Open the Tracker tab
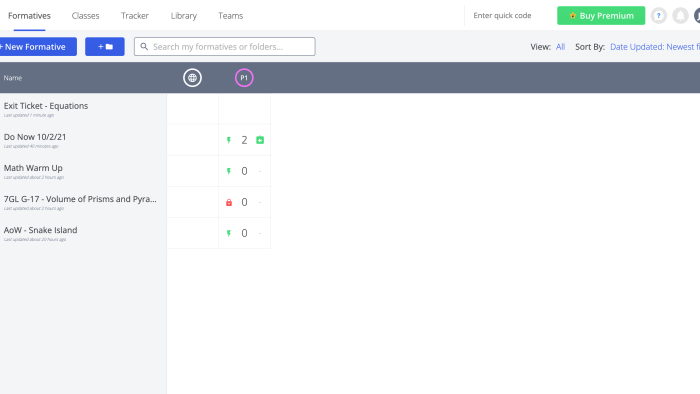 [134, 16]
